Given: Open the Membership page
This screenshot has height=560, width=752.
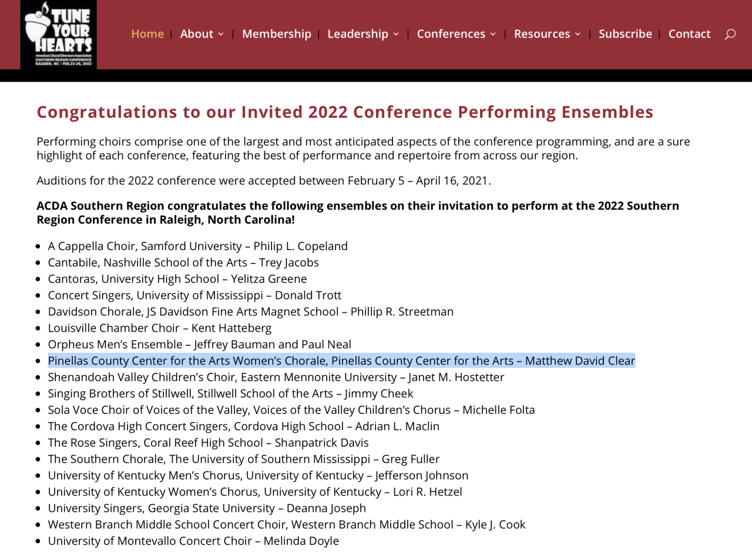Looking at the screenshot, I should [x=277, y=34].
